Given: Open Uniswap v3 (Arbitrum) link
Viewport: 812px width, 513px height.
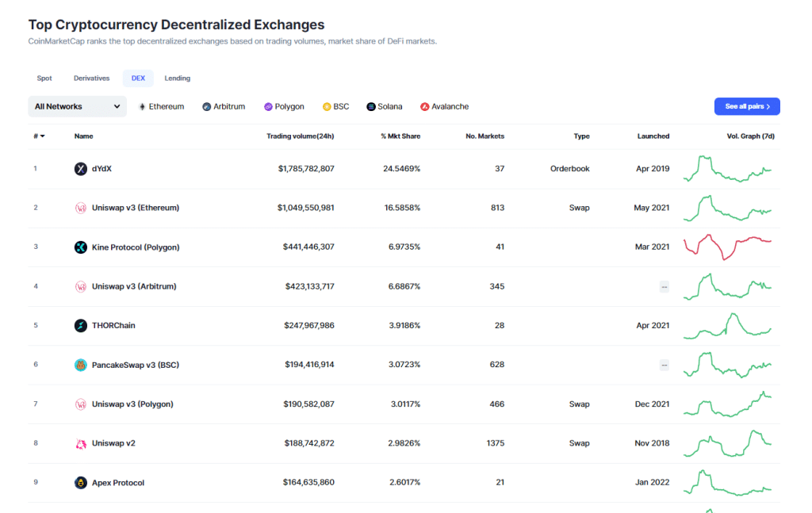Looking at the screenshot, I should [x=134, y=286].
